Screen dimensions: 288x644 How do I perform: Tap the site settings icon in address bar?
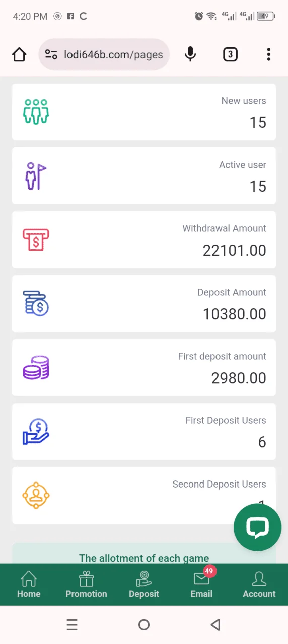pyautogui.click(x=51, y=54)
